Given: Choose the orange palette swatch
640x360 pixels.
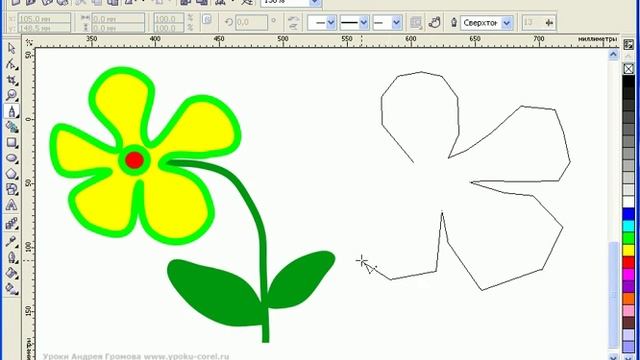Looking at the screenshot, I should coord(629,298).
